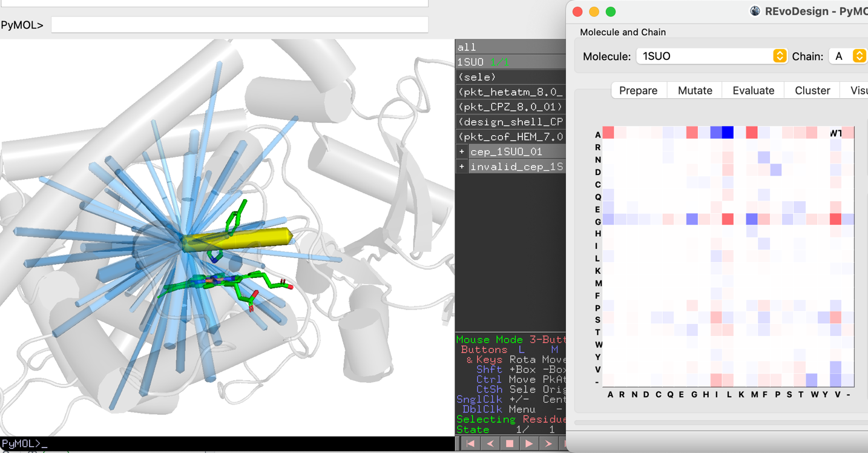Image resolution: width=868 pixels, height=453 pixels.
Task: Play the movie with the play arrow
Action: [x=529, y=444]
